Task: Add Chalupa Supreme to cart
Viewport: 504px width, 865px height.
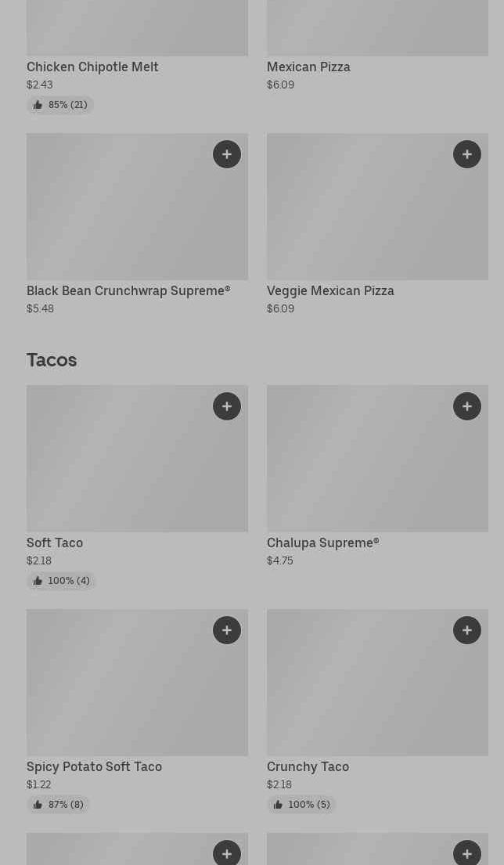Action: click(467, 406)
